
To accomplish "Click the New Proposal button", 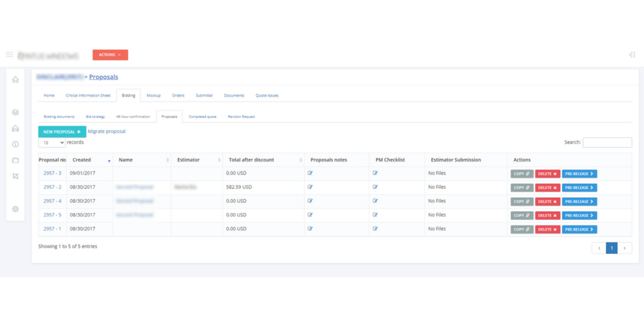I will pos(62,132).
